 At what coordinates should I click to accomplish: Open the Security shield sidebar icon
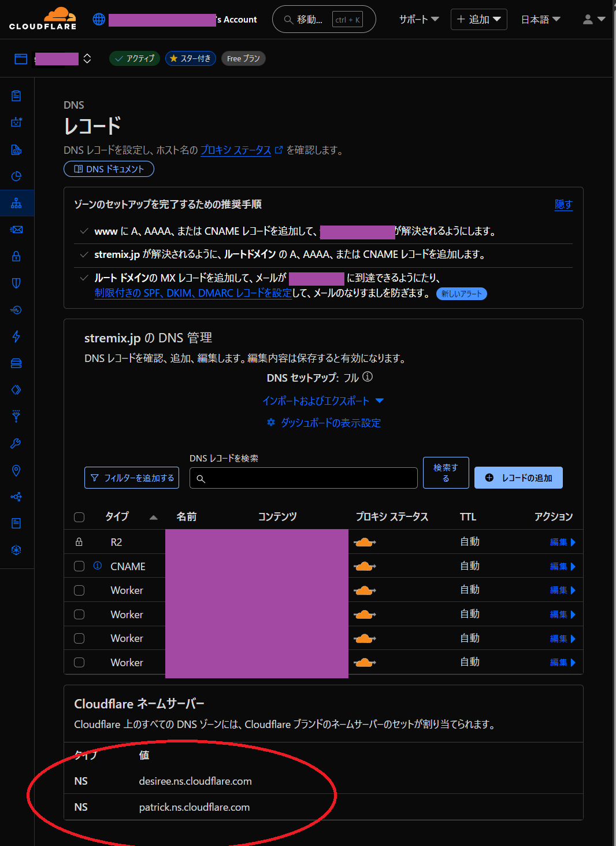(16, 283)
